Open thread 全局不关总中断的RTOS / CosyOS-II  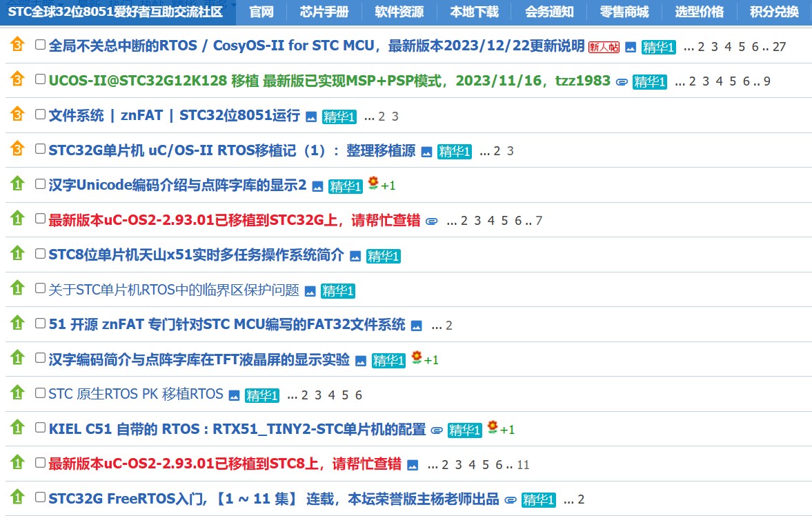tap(317, 46)
